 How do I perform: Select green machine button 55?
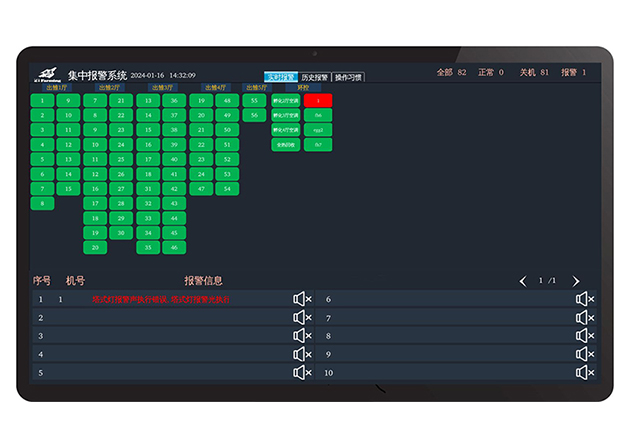254,101
